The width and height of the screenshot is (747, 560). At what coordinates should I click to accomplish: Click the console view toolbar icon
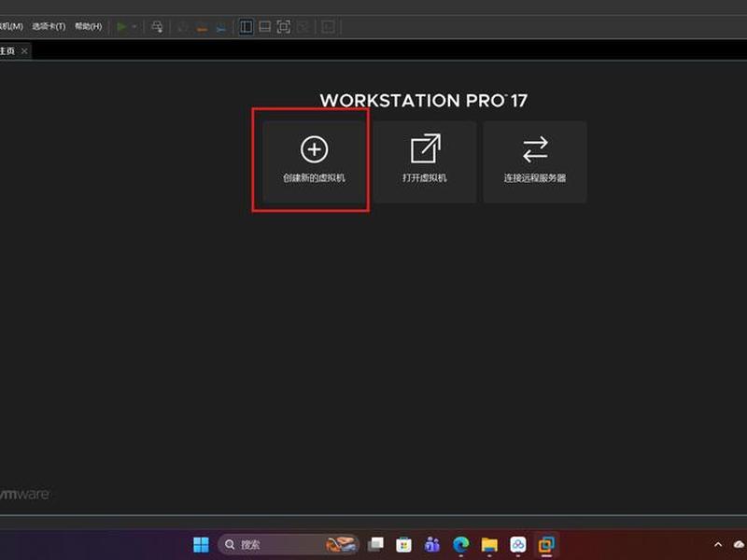click(329, 27)
